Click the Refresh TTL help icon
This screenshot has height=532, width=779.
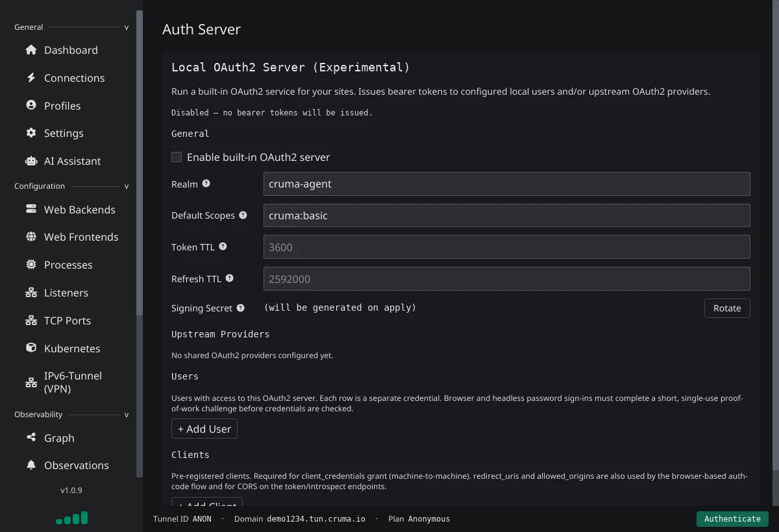229,278
